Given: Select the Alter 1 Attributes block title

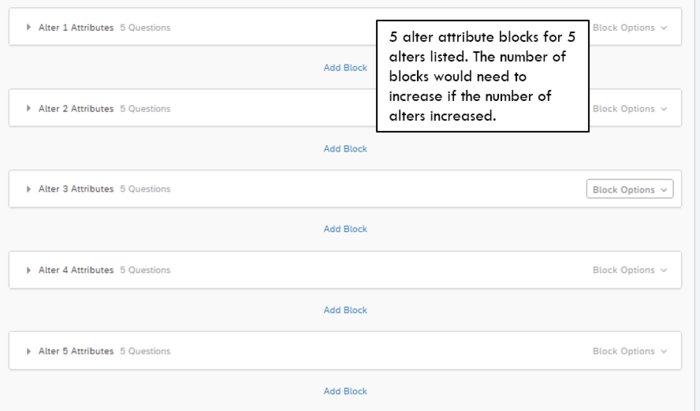Looking at the screenshot, I should point(76,28).
